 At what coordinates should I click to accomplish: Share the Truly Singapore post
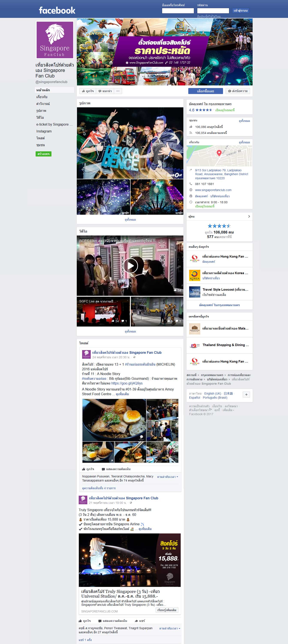coord(140,621)
